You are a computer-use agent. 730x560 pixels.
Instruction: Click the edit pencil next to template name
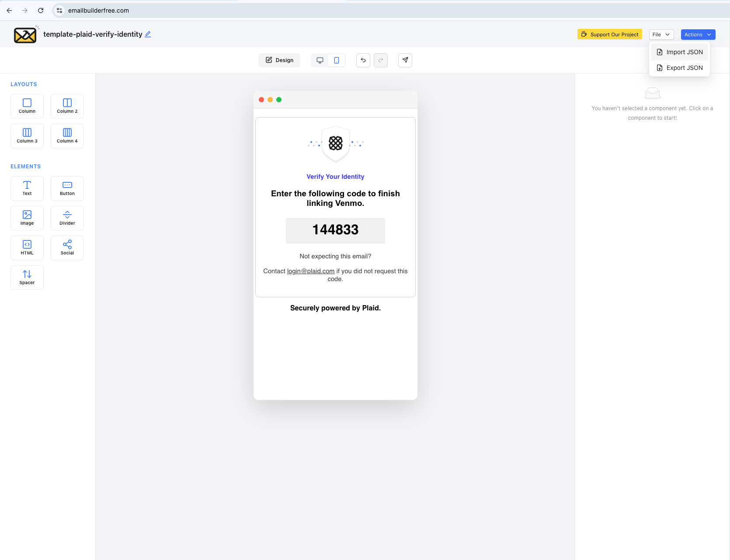click(148, 34)
